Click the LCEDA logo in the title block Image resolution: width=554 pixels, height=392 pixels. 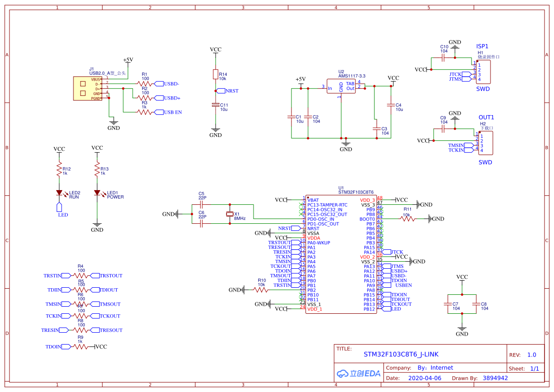(x=359, y=374)
